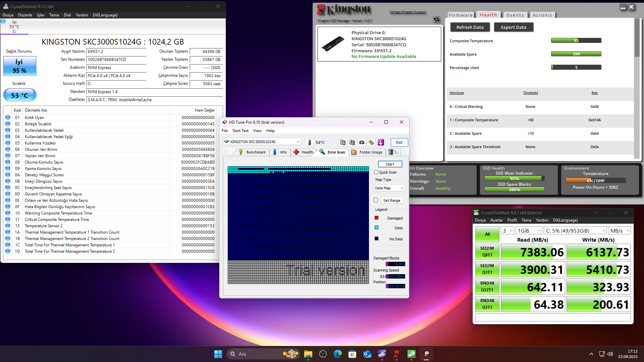This screenshot has height=362, width=644.
Task: Click the thermometer temperature icon in HD Tune
Action: [309, 142]
